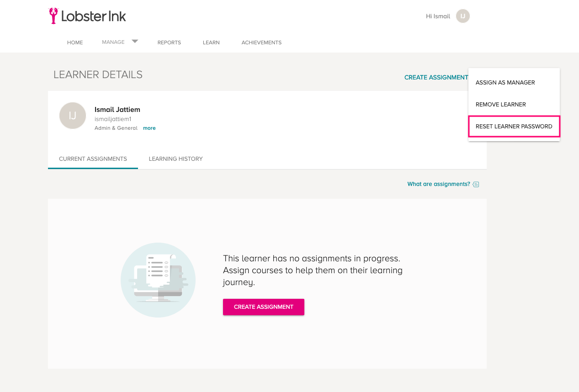
Task: Go to the Home menu
Action: click(x=75, y=42)
